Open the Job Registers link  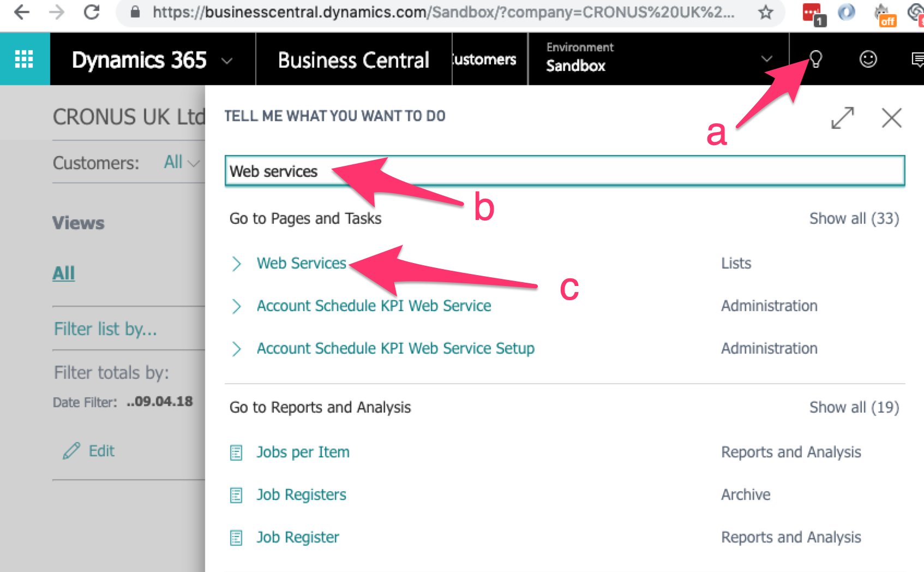tap(301, 494)
